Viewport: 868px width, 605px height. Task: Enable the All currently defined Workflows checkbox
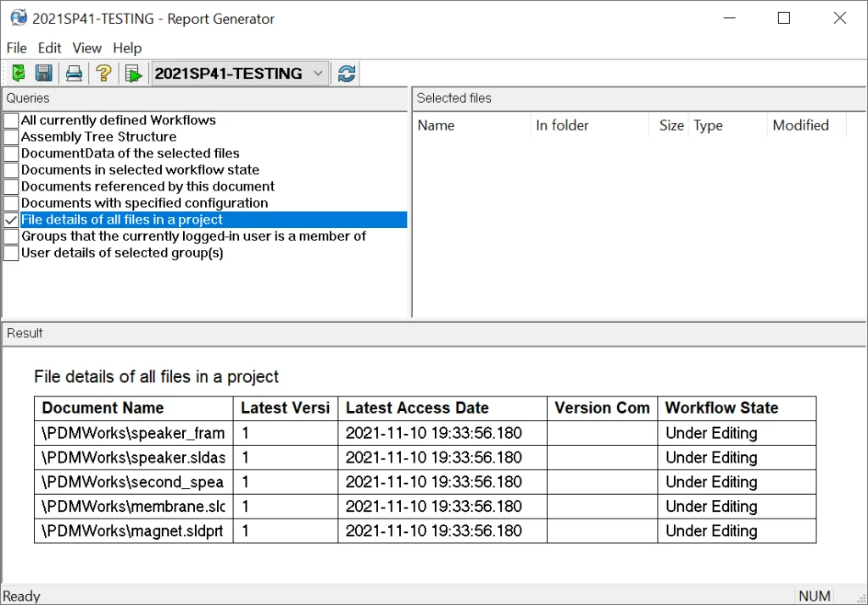(x=11, y=120)
